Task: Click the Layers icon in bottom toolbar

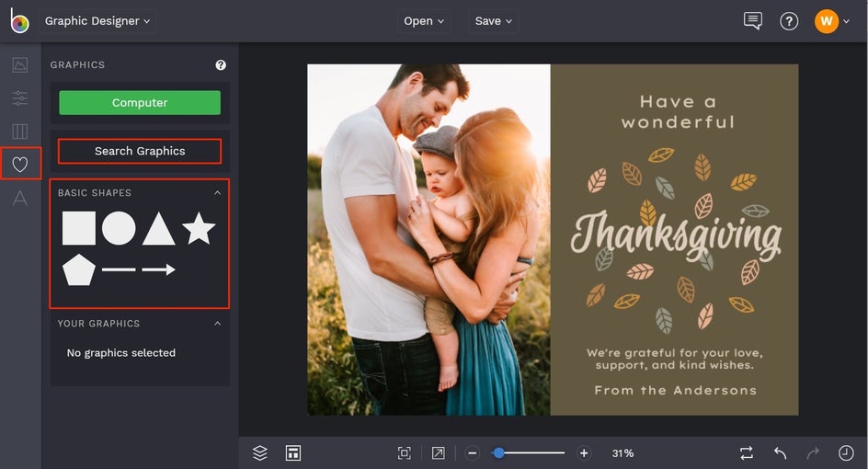Action: 260,452
